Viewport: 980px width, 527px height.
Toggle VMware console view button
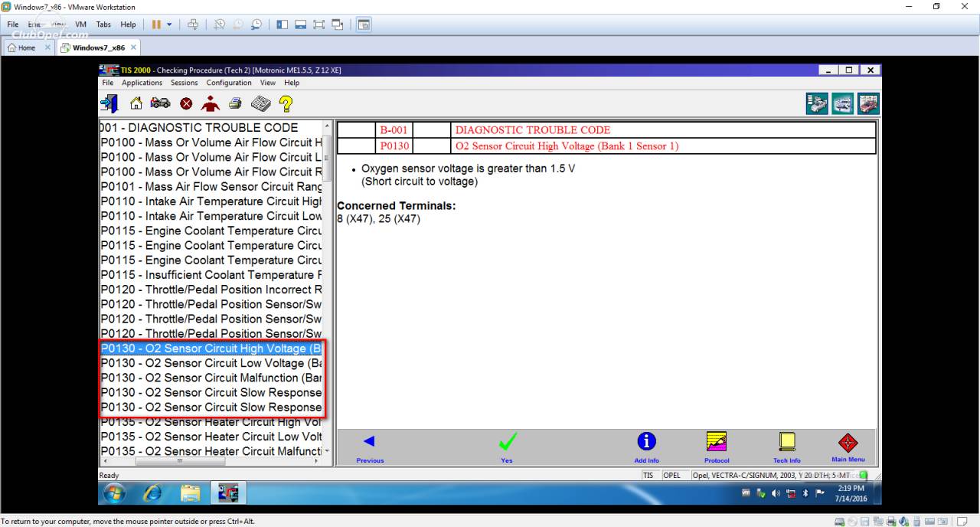click(364, 25)
